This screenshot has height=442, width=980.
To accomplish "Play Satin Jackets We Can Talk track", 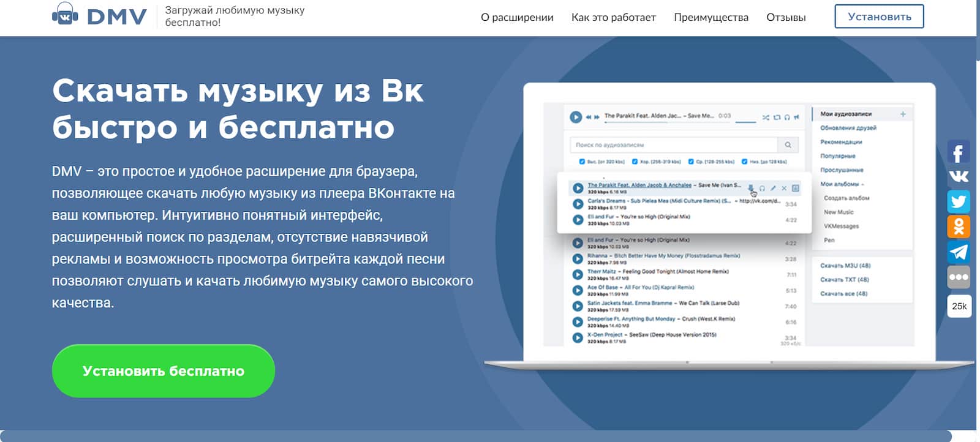I will click(578, 306).
